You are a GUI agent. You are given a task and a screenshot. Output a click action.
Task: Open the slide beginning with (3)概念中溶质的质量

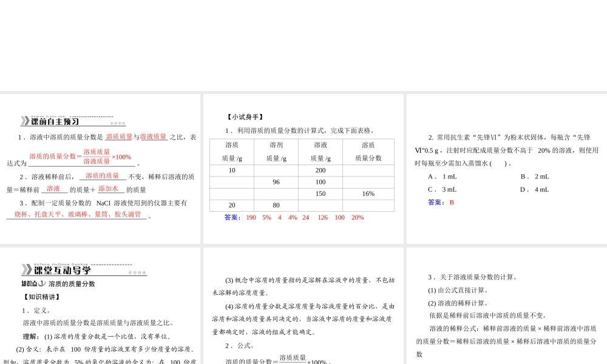303,306
